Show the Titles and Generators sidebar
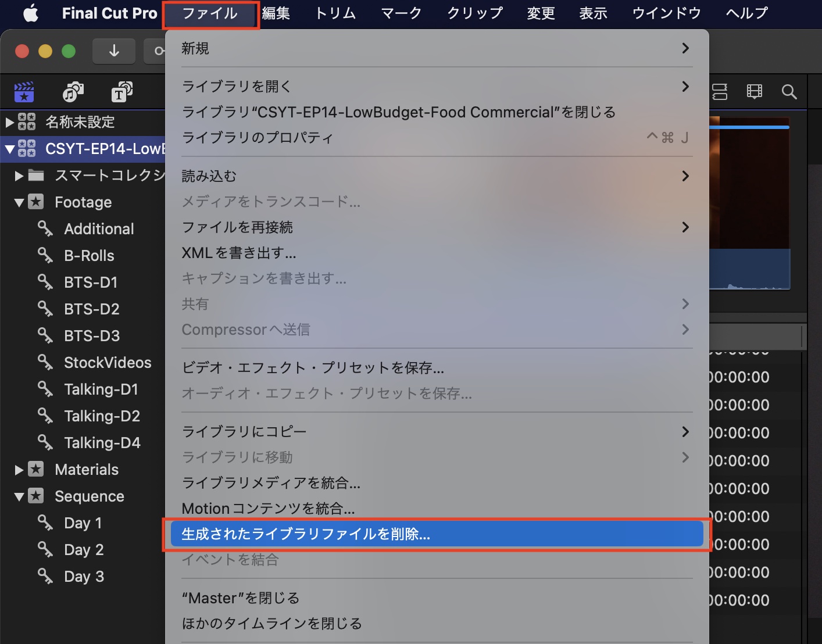822x644 pixels. pyautogui.click(x=121, y=92)
